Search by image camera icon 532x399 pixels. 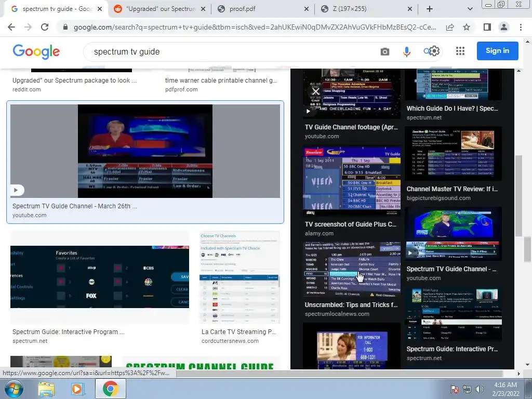point(385,51)
